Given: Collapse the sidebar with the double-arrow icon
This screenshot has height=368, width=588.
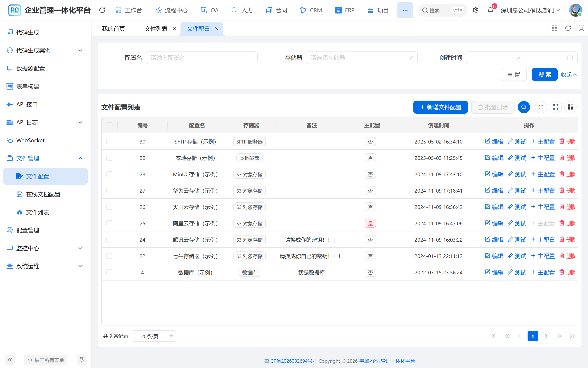Looking at the screenshot, I should (x=10, y=360).
